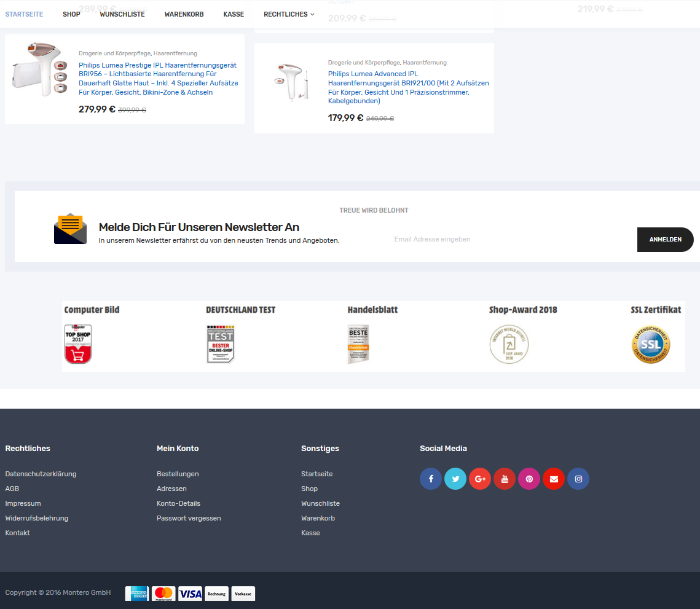The width and height of the screenshot is (700, 609).
Task: Click the Handelsblatt Beste award badge
Action: pos(358,344)
